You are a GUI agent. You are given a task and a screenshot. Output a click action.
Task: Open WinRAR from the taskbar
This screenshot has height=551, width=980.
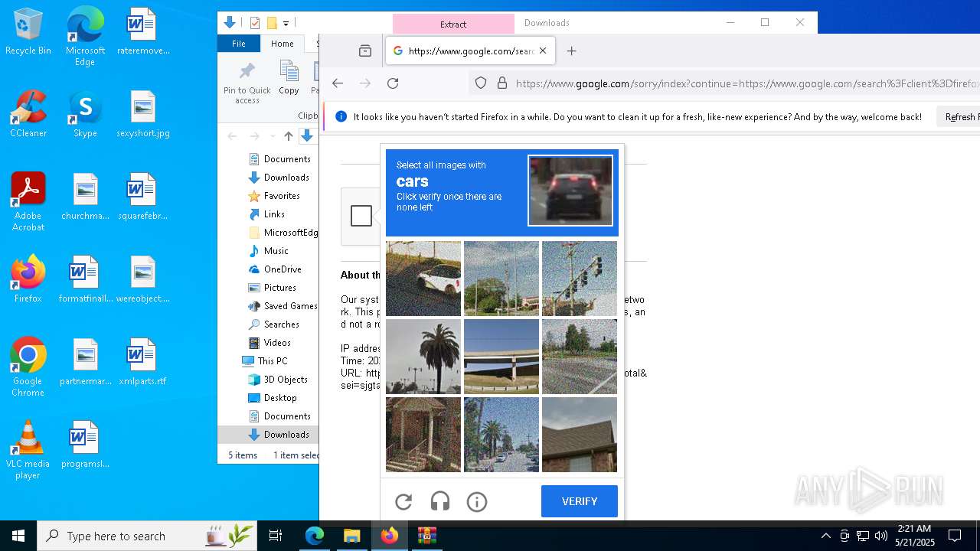pos(426,536)
